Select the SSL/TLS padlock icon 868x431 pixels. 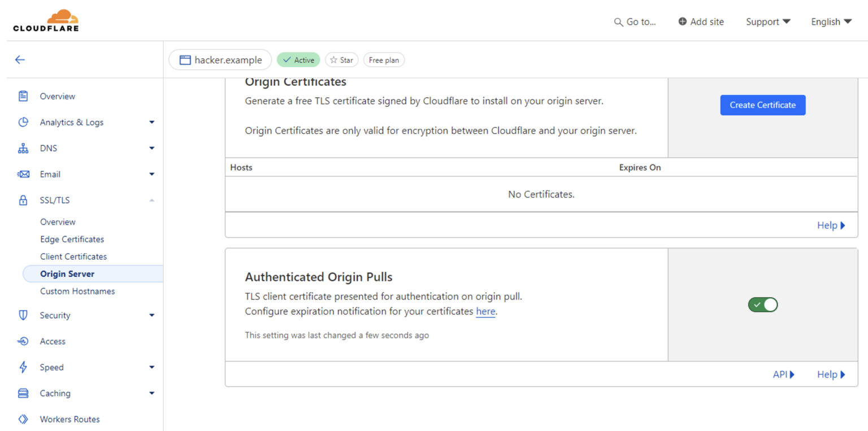click(x=23, y=200)
